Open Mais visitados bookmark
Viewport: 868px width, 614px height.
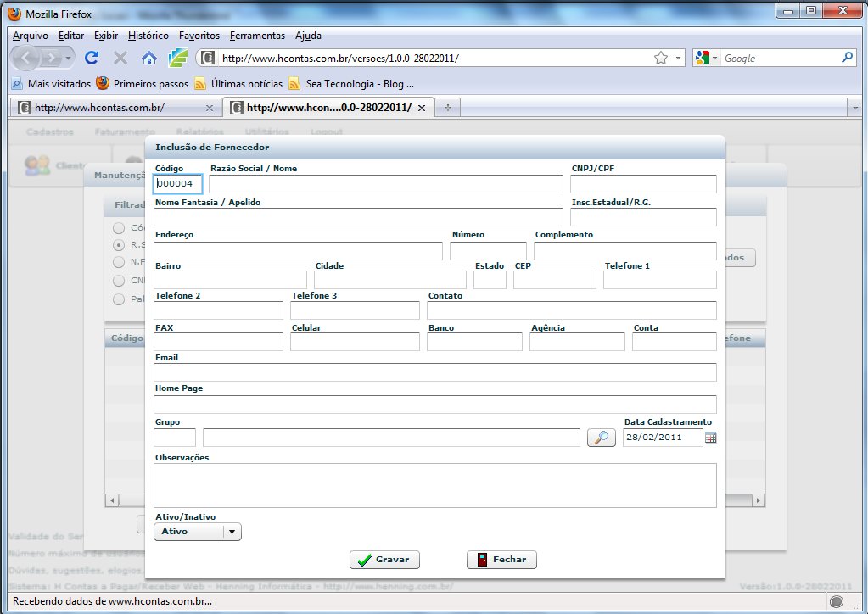coord(52,84)
